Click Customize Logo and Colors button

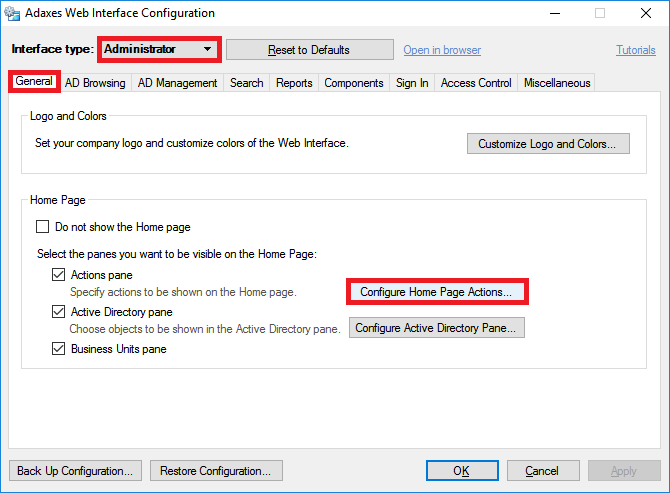pyautogui.click(x=548, y=144)
